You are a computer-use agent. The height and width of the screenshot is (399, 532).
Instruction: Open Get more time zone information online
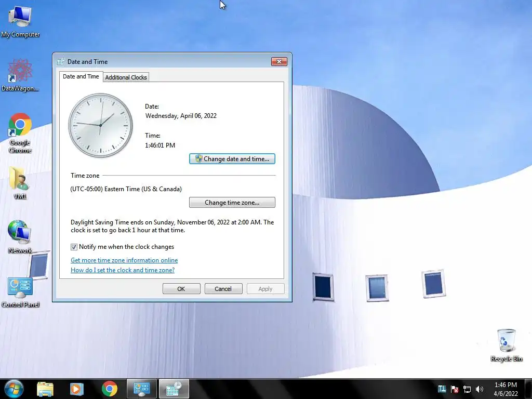[124, 260]
